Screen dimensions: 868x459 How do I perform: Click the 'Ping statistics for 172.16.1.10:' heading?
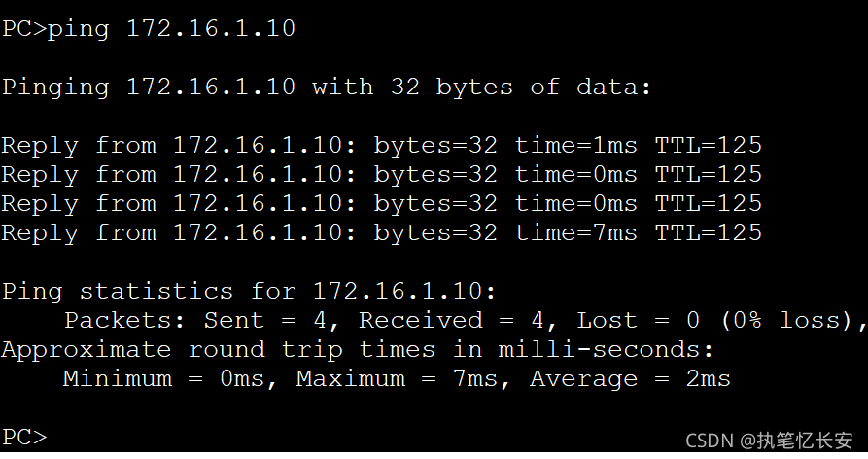[x=249, y=292]
